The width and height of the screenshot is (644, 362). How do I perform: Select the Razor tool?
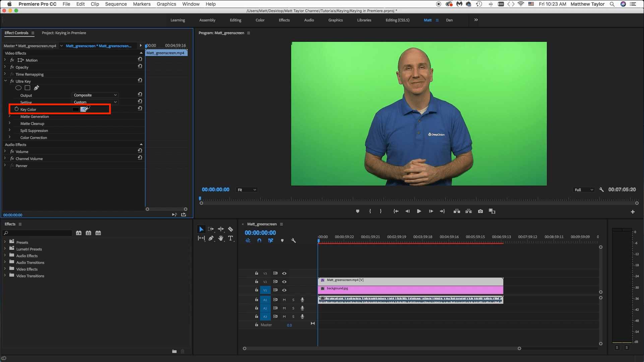pyautogui.click(x=231, y=230)
